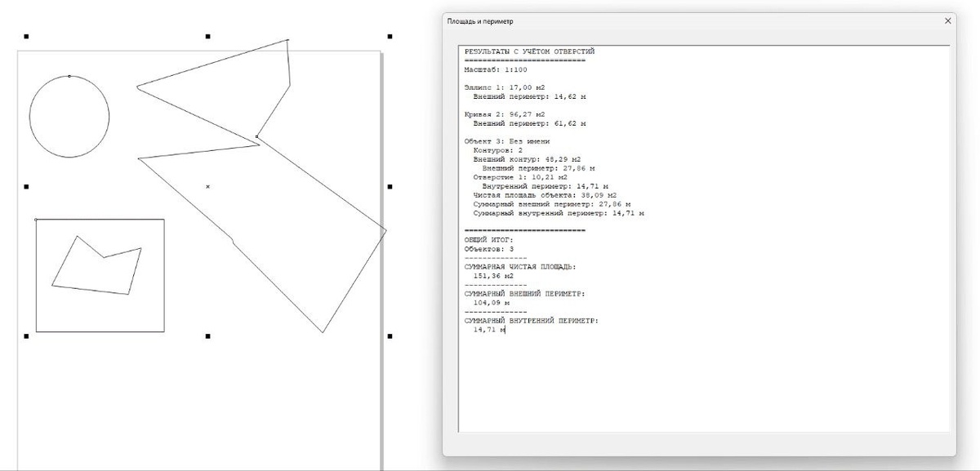This screenshot has height=471, width=980.
Task: Click the 'СУММАРНЫЙ ВНЕШНИЙ ПЕРИМЕТР:' label
Action: 525,294
